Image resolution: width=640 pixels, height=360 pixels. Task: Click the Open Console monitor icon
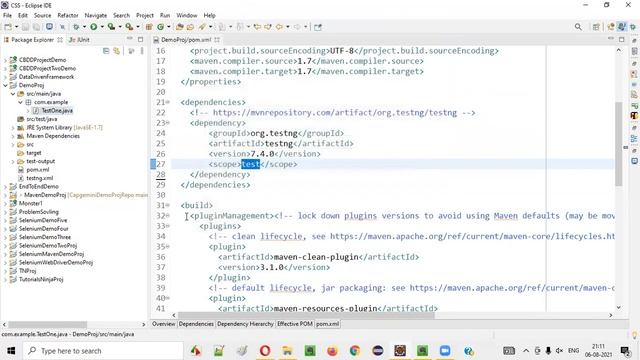(x=49, y=27)
